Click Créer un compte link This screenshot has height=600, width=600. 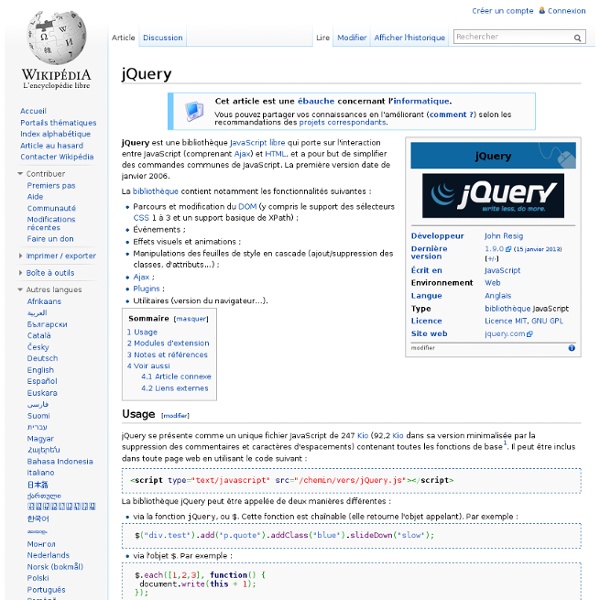click(x=502, y=11)
